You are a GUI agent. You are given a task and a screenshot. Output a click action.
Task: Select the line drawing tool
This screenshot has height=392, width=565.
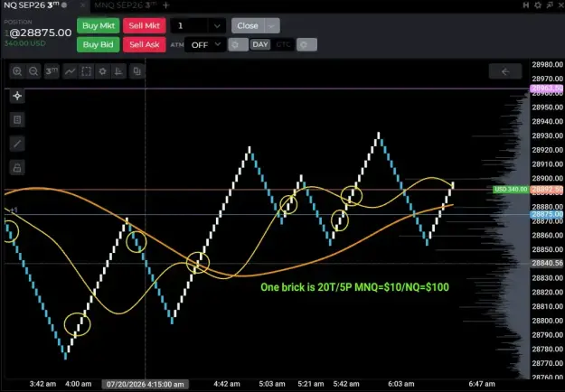[17, 144]
